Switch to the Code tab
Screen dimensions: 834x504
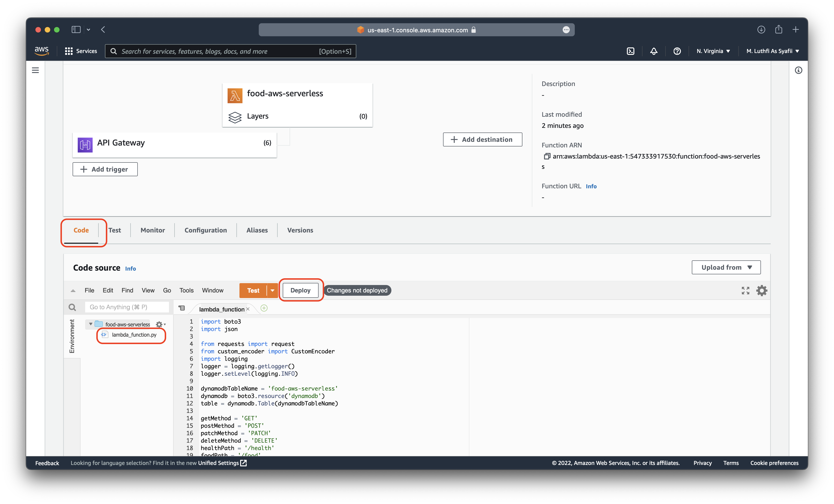coord(81,230)
